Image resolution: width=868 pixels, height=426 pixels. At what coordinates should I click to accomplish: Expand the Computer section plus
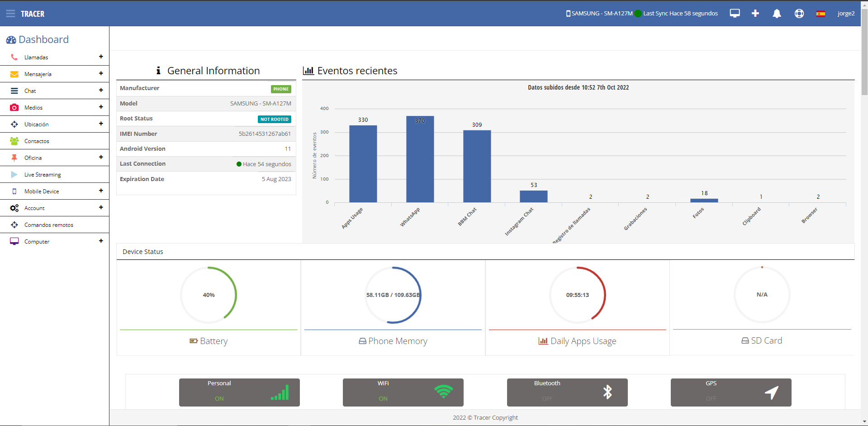(x=101, y=241)
